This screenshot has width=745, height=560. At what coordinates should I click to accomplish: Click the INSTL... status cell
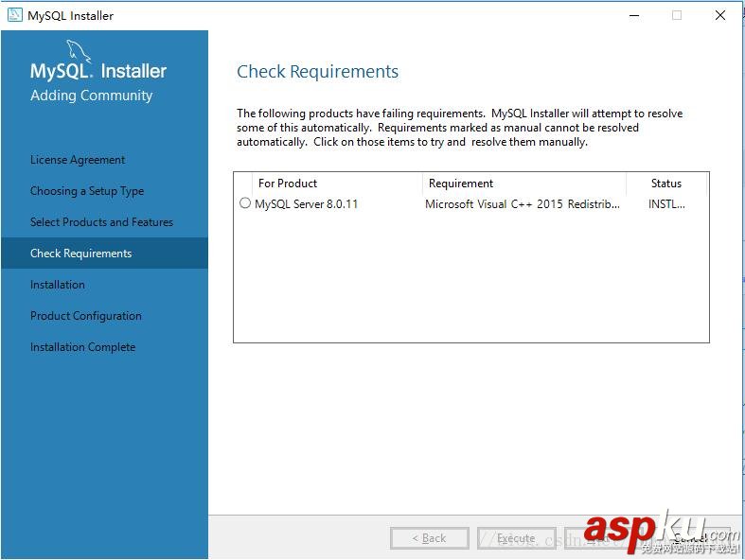pyautogui.click(x=666, y=203)
